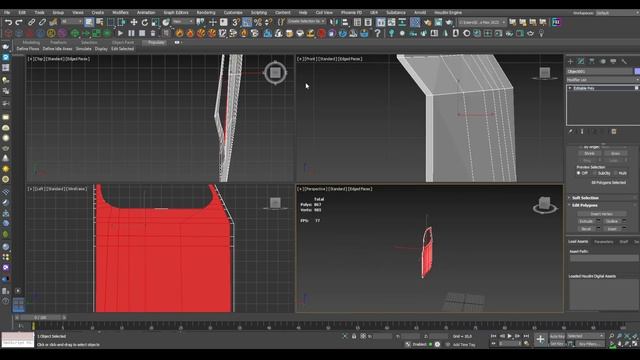Select Preview Selection Multi radio
The height and width of the screenshot is (360, 640).
[x=616, y=173]
